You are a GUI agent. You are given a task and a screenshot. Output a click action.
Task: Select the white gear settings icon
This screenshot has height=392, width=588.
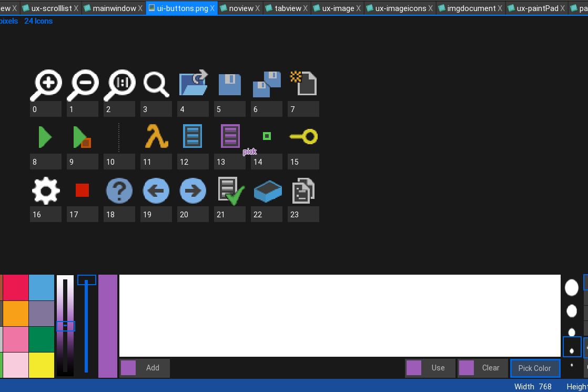[x=46, y=190]
